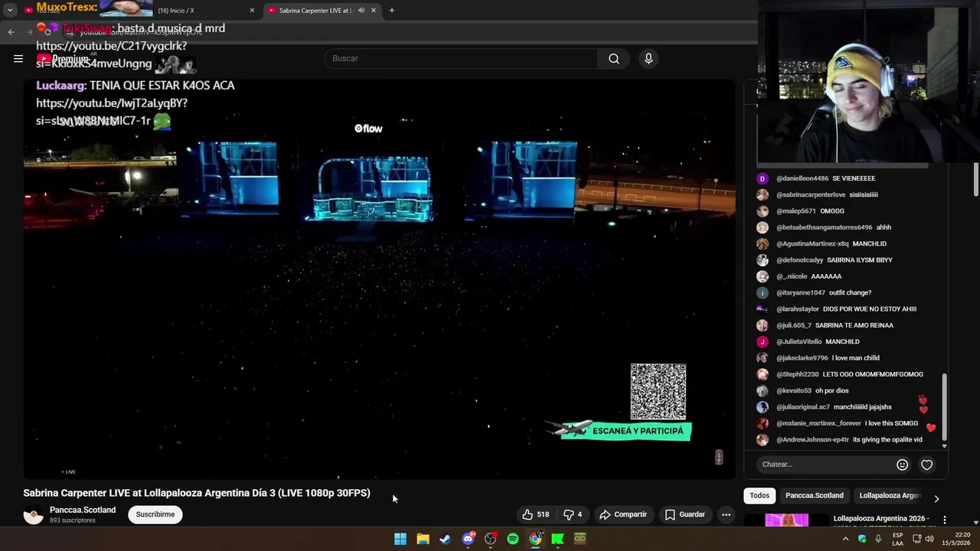The width and height of the screenshot is (980, 551).
Task: Save the video with Guardar
Action: pos(684,514)
